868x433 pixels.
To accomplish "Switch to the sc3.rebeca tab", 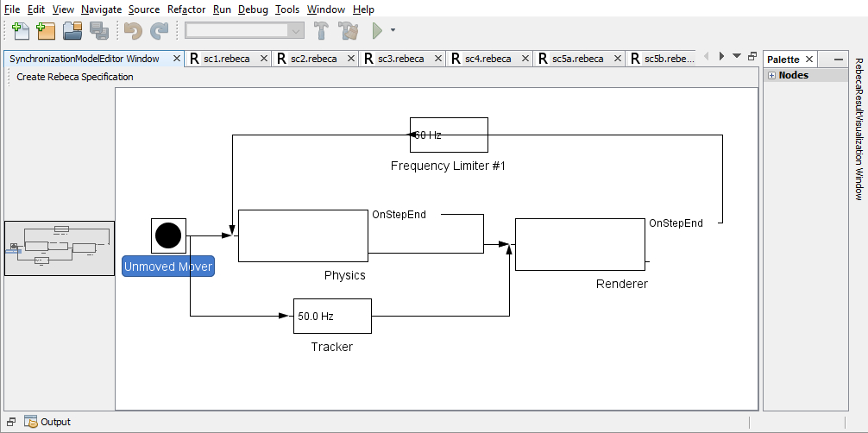I will pos(401,59).
